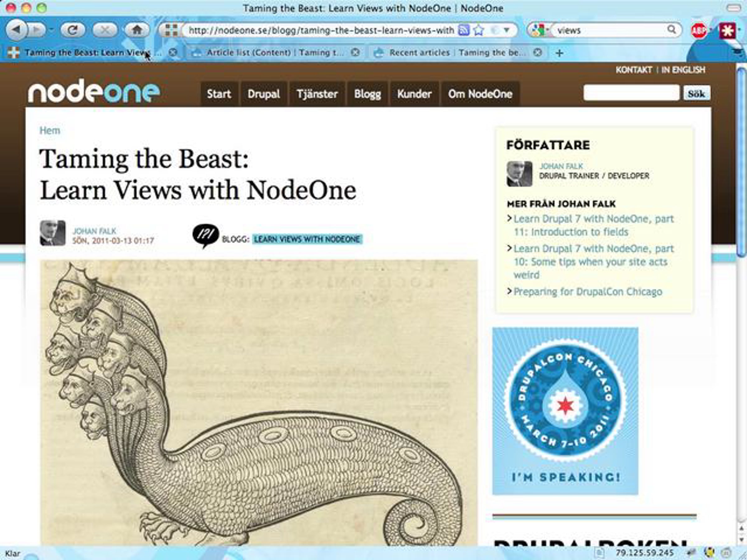Screen dimensions: 747x560
Task: Open the back/forward history dropdown arrow
Action: [x=51, y=30]
